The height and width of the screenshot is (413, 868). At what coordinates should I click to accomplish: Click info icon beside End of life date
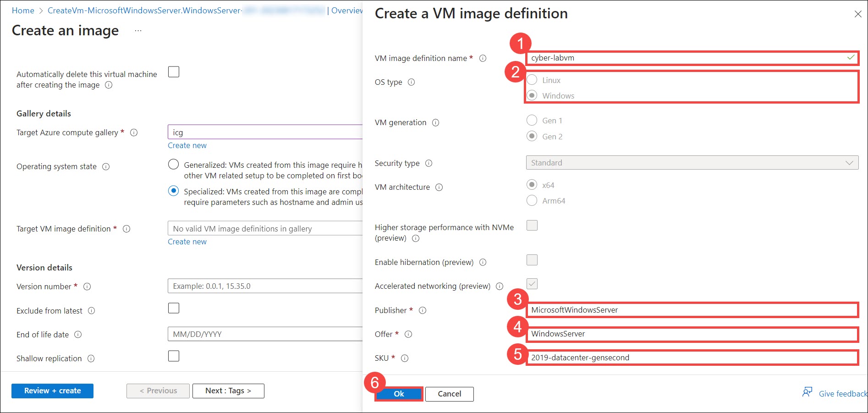(78, 335)
